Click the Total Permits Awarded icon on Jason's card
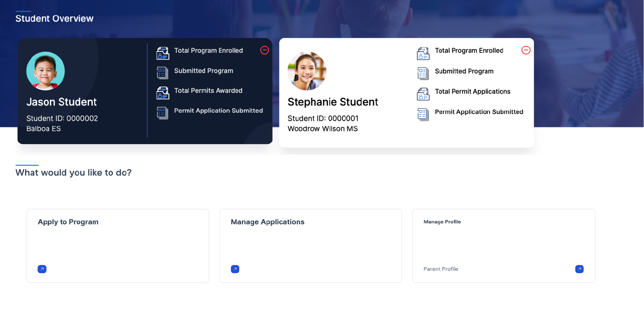This screenshot has width=644, height=316. click(162, 93)
